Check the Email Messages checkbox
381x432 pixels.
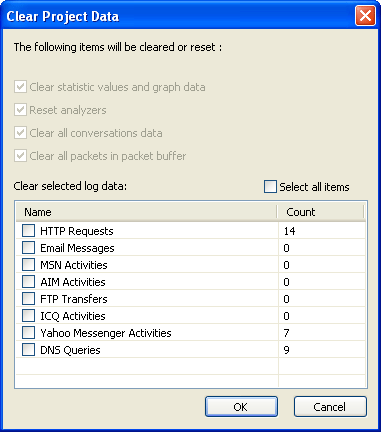28,248
